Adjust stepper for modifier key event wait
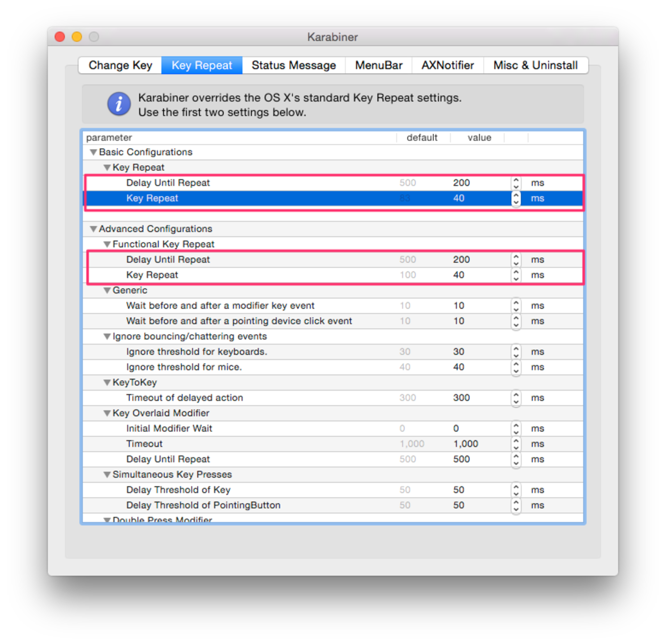Screen dimensions: 666x644 click(x=516, y=306)
